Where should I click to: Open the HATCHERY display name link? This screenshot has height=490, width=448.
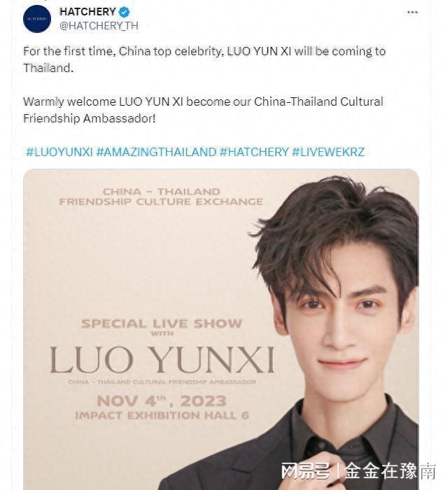click(x=87, y=12)
